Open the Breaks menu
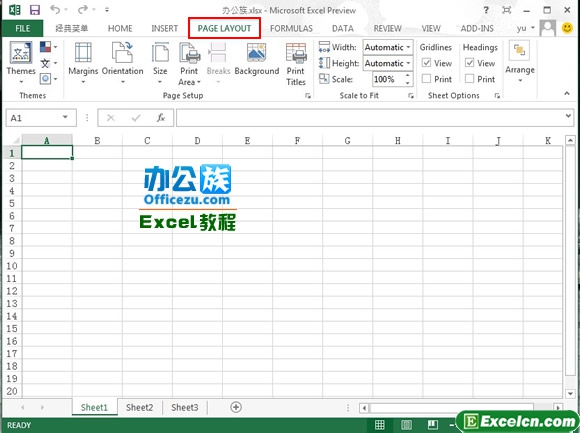The width and height of the screenshot is (580, 433). click(x=218, y=63)
